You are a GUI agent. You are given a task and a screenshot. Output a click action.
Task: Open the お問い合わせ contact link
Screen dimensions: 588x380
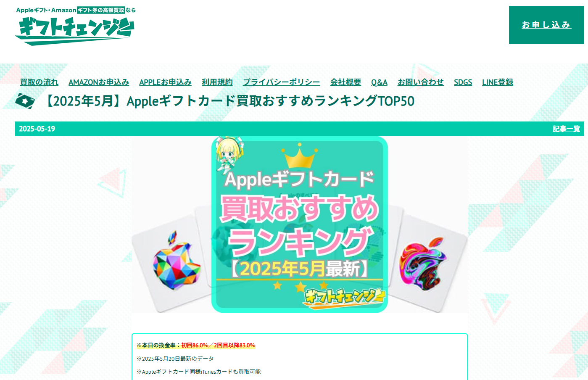coord(421,82)
